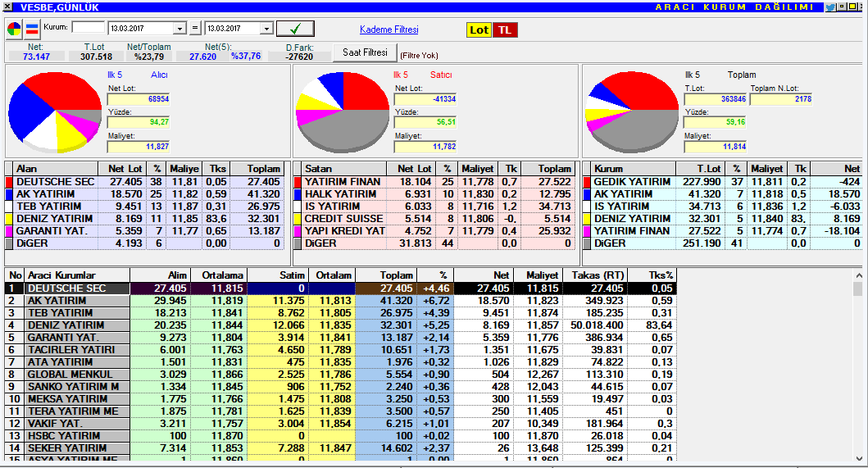This screenshot has width=868, height=468.
Task: Click the D.Fark value -27620
Action: pos(299,57)
